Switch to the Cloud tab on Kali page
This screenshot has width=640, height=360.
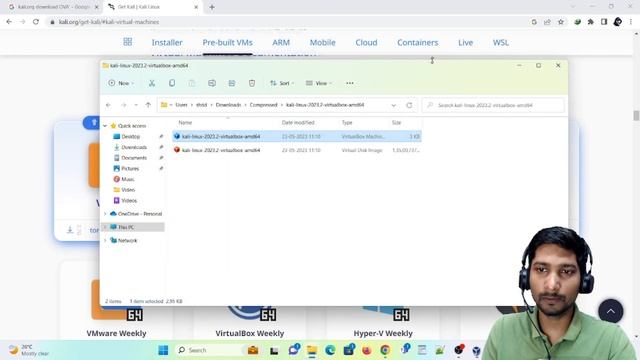coord(366,42)
